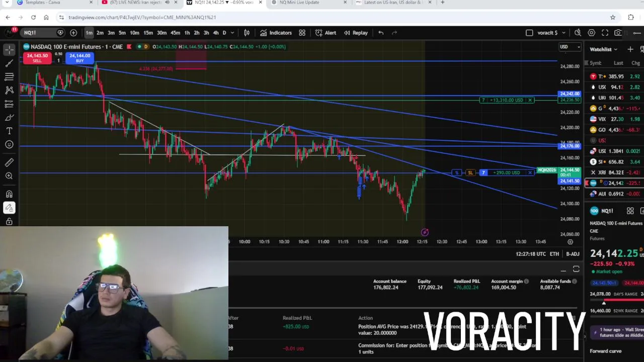
Task: Toggle B-ADJ back adjustment
Action: pyautogui.click(x=573, y=254)
